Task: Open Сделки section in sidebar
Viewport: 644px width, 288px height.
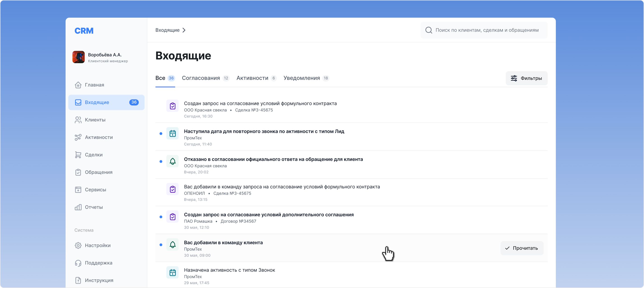Action: [106, 155]
